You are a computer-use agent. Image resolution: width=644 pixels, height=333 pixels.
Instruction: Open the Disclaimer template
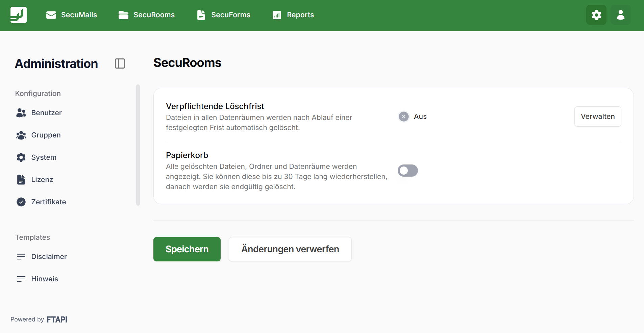(49, 257)
